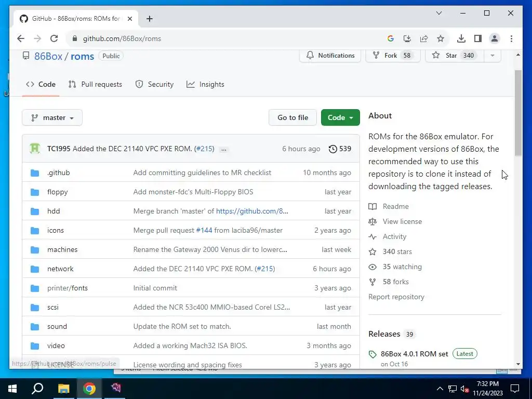This screenshot has height=399, width=532.
Task: Click the folder icon beside machines
Action: pos(35,250)
